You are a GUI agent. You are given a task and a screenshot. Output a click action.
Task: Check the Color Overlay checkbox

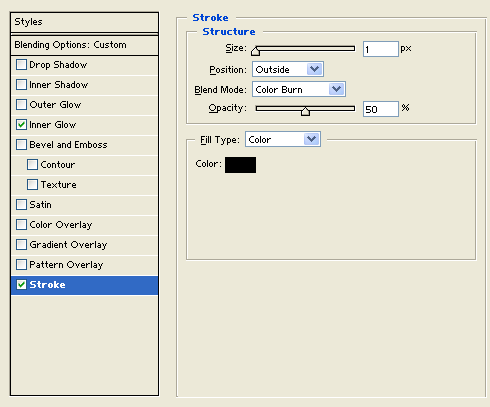click(21, 225)
